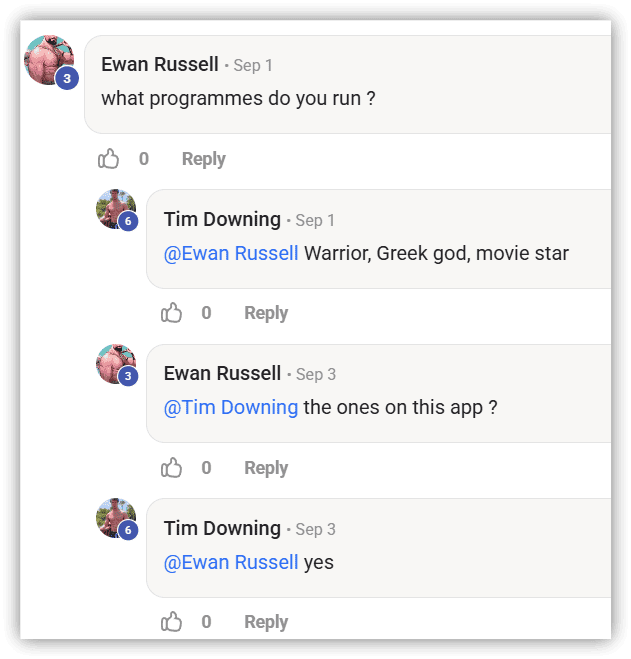Click Ewan Russell's avatar on the Sep 3 reply
Screen dimensions: 631x659
[x=114, y=363]
